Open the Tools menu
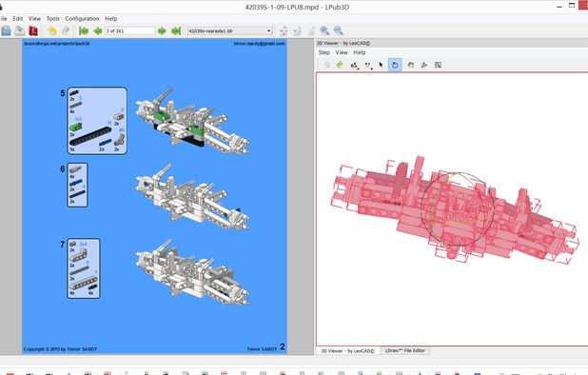 (x=53, y=18)
